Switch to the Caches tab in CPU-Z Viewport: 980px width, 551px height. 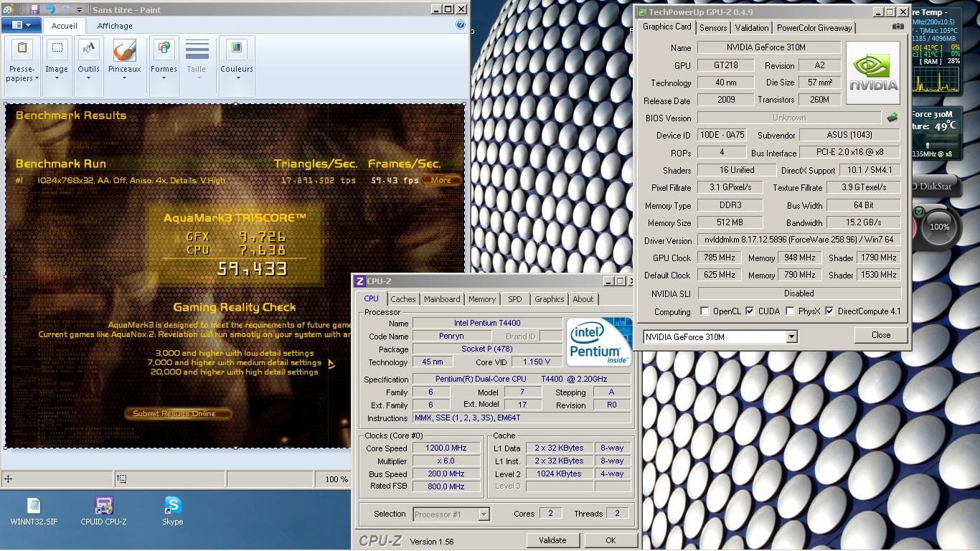coord(402,300)
